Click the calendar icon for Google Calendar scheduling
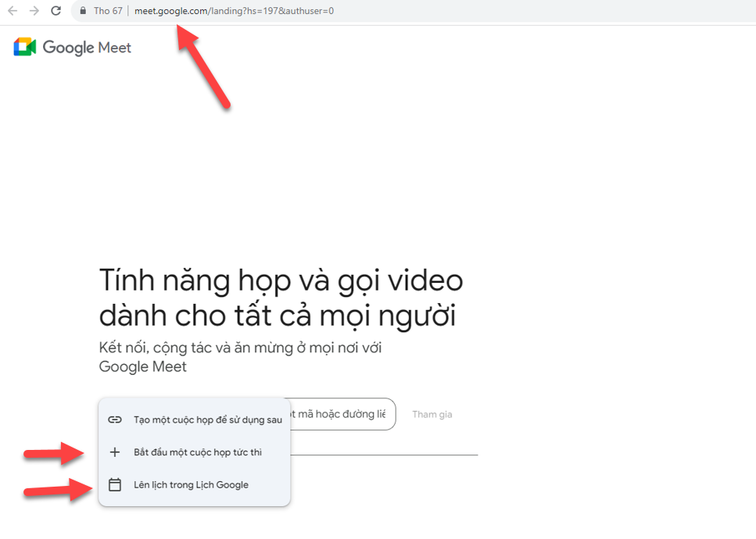The width and height of the screenshot is (756, 539). click(x=115, y=484)
